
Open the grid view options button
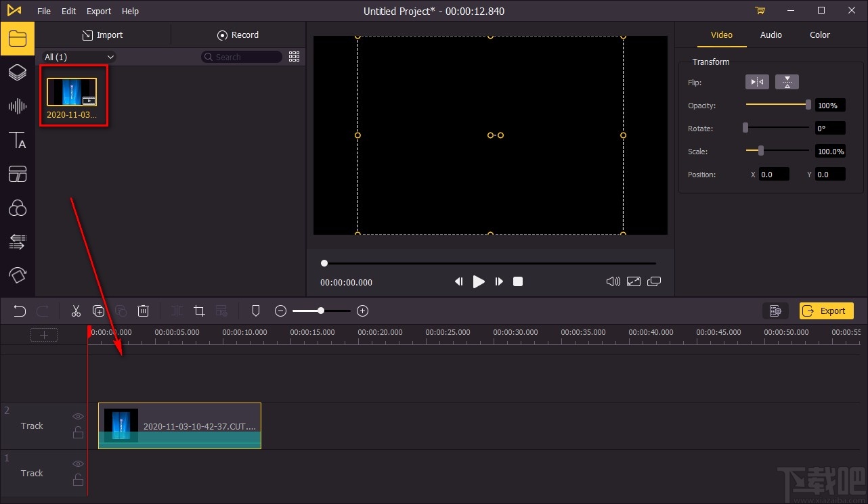[x=294, y=57]
